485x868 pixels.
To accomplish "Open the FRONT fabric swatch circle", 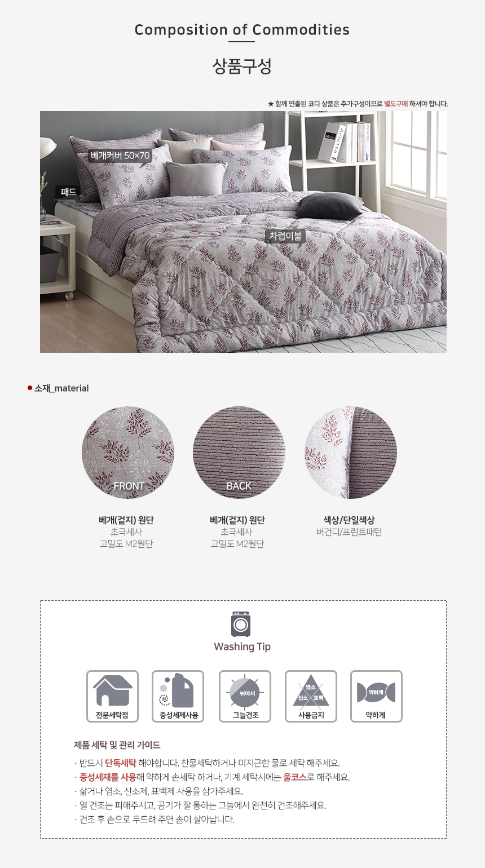I will click(x=128, y=453).
